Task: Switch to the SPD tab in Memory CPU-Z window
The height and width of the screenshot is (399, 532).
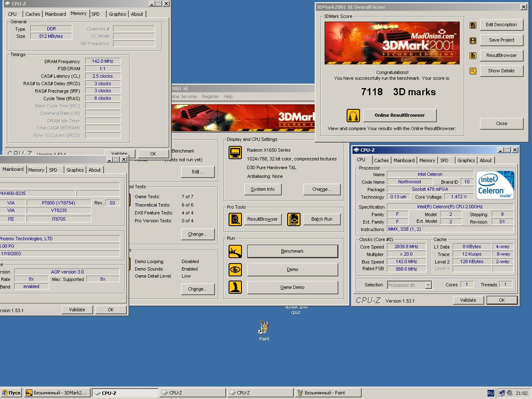Action: tap(96, 14)
